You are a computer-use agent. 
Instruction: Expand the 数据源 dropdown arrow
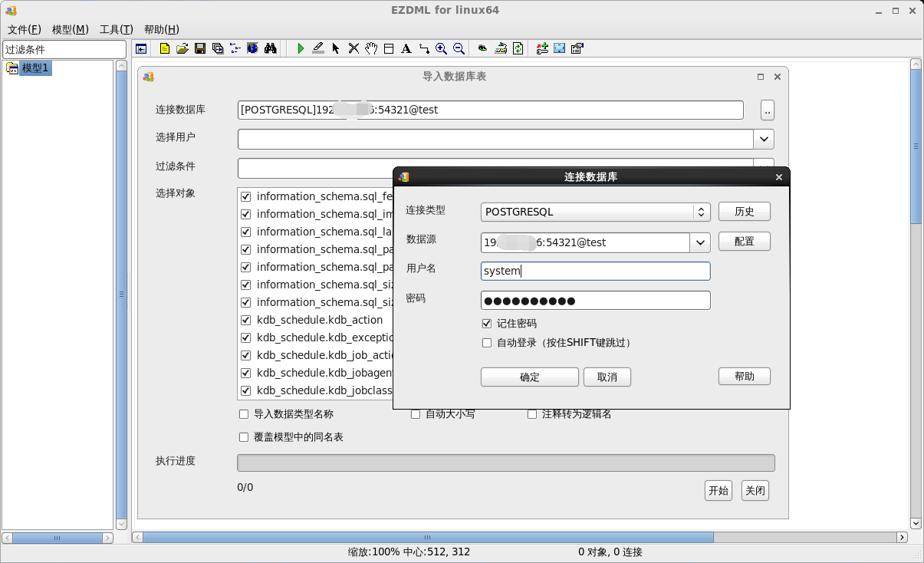(700, 242)
